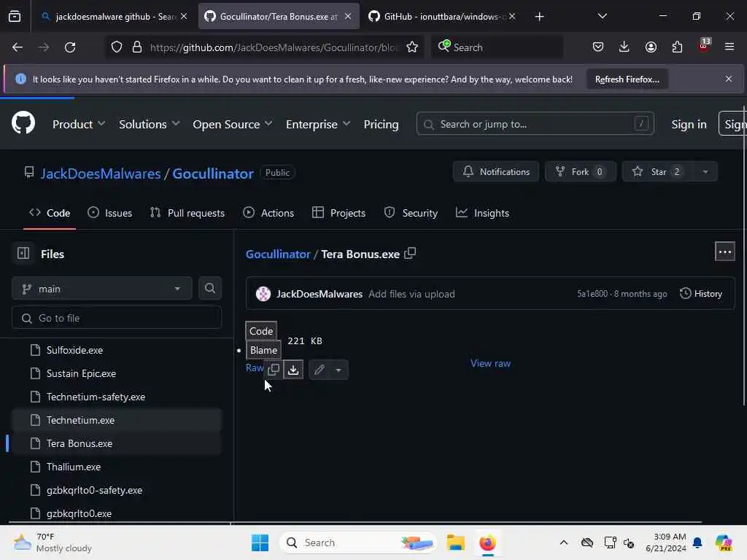Screen dimensions: 747x560
Task: Click the search files magnifier button
Action: (209, 288)
